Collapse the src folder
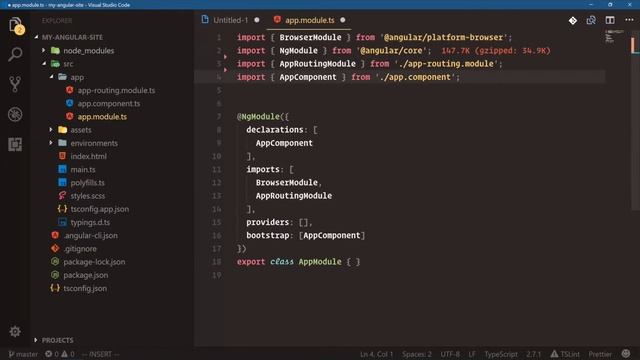Viewport: 640px width, 360px height. coord(44,64)
